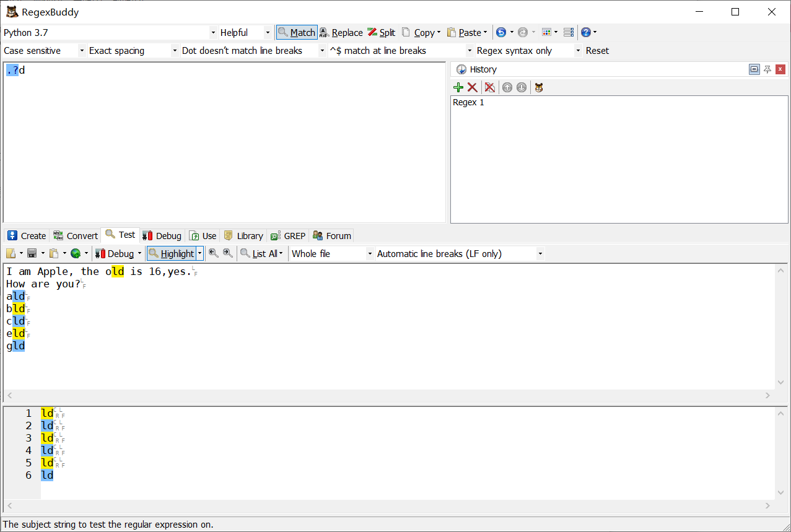This screenshot has width=791, height=532.
Task: Click History panel float window icon
Action: [x=754, y=69]
